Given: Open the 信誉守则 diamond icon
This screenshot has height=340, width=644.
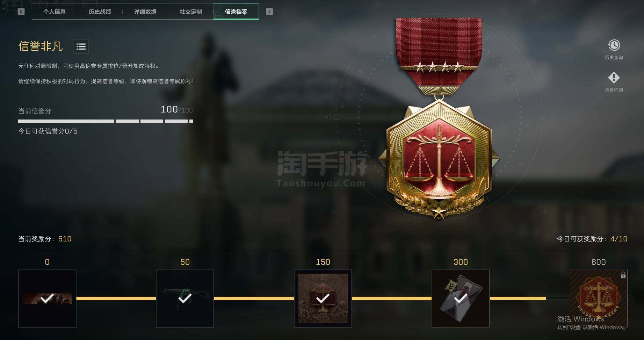Looking at the screenshot, I should coord(614,78).
